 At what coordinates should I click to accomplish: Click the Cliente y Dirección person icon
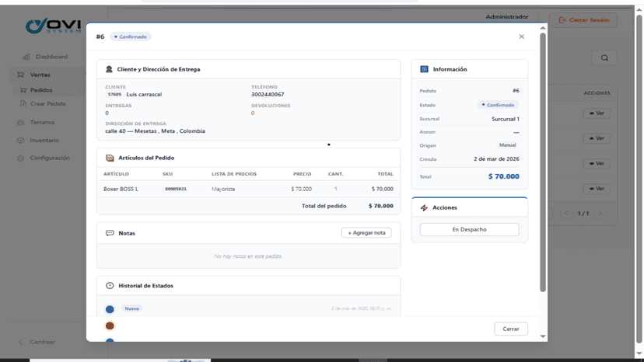[x=109, y=69]
